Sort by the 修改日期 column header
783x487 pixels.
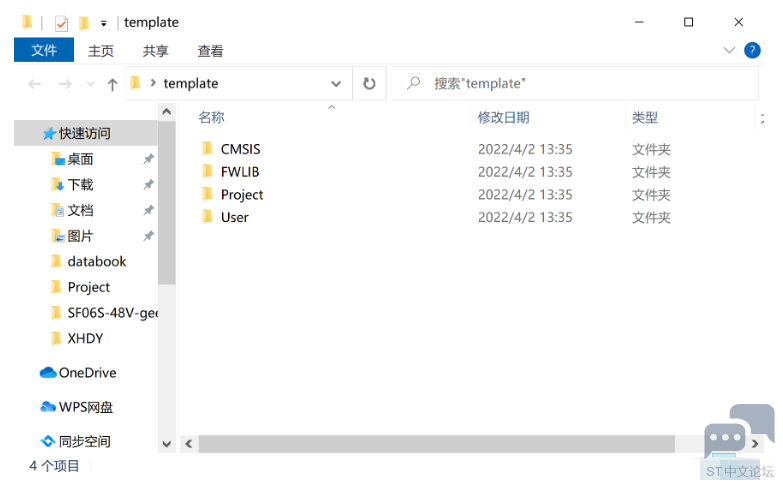click(503, 118)
